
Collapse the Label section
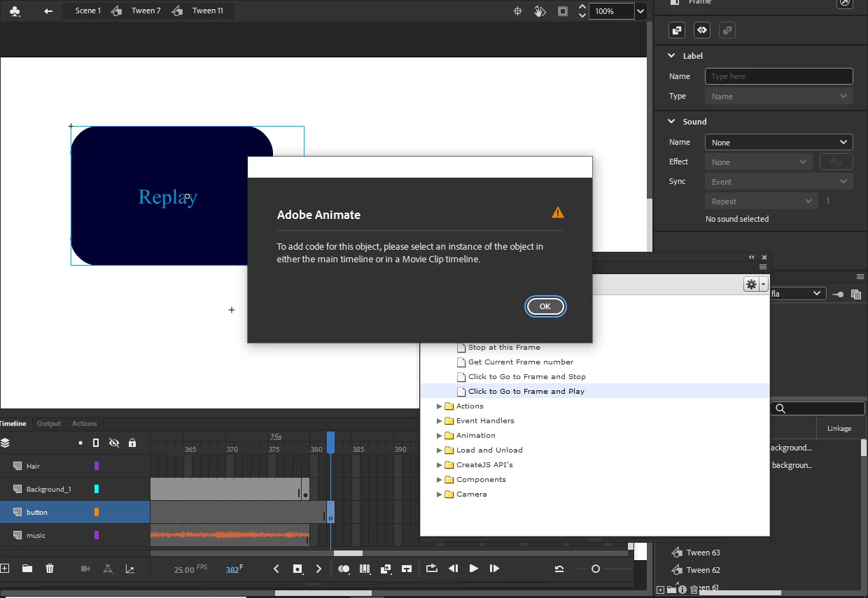click(x=671, y=55)
